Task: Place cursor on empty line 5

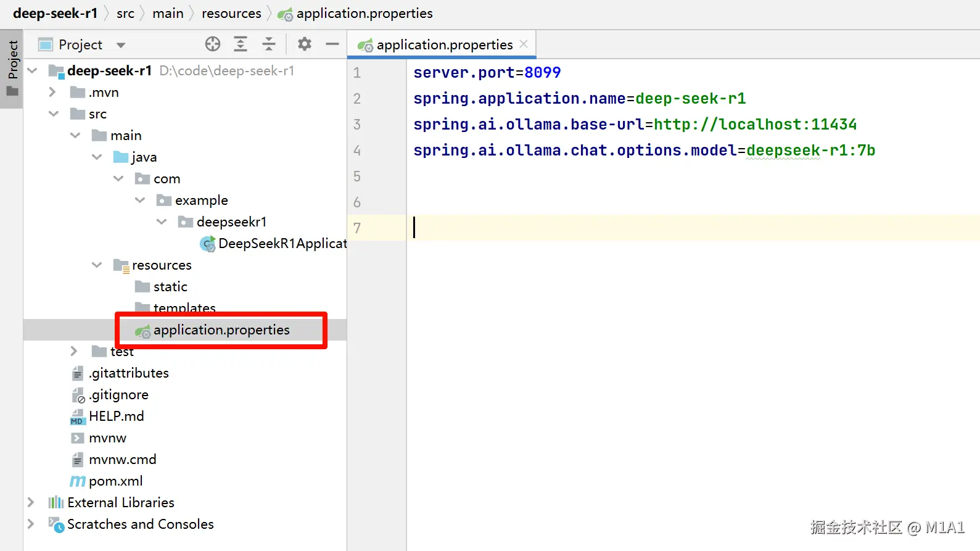Action: click(x=693, y=176)
